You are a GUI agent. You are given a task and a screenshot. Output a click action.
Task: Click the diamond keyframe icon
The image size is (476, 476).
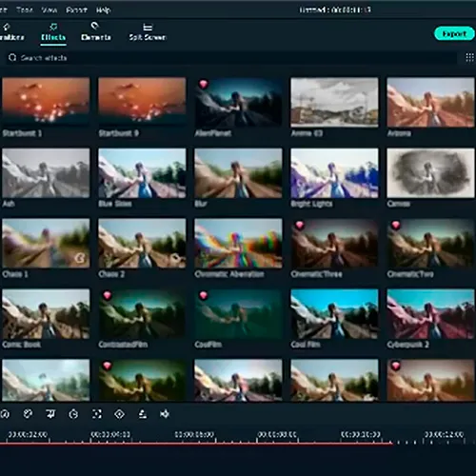tap(119, 414)
